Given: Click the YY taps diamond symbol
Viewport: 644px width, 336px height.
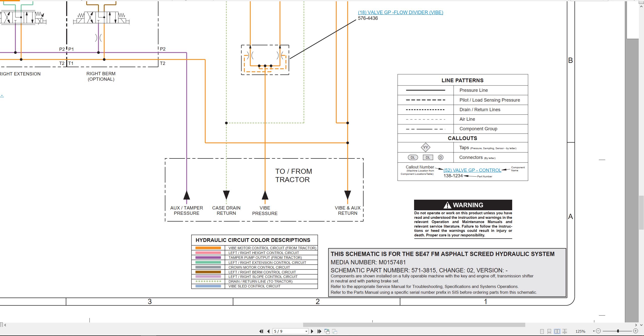Looking at the screenshot, I should click(x=425, y=147).
